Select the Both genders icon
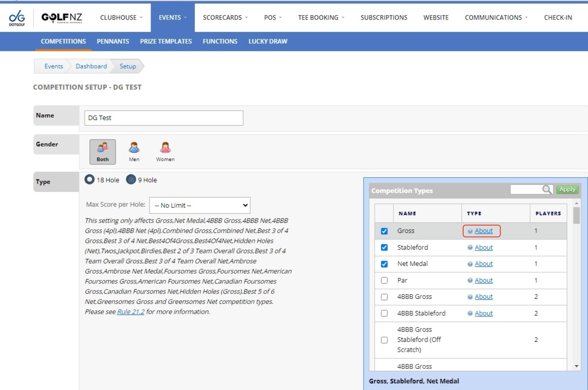Screen dimensions: 588x390 click(x=102, y=151)
